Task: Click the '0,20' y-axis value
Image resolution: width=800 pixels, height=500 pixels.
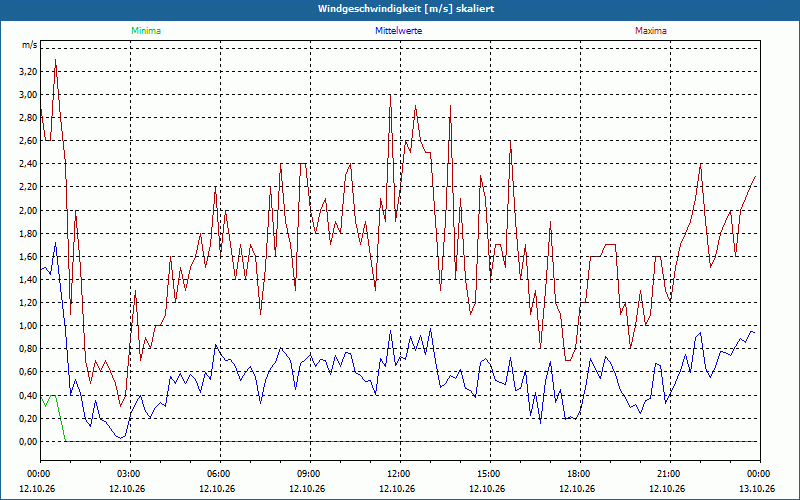Action: click(29, 418)
